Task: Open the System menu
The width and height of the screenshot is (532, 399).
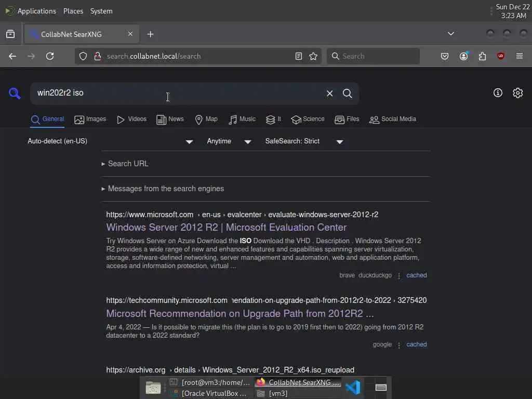Action: (101, 11)
